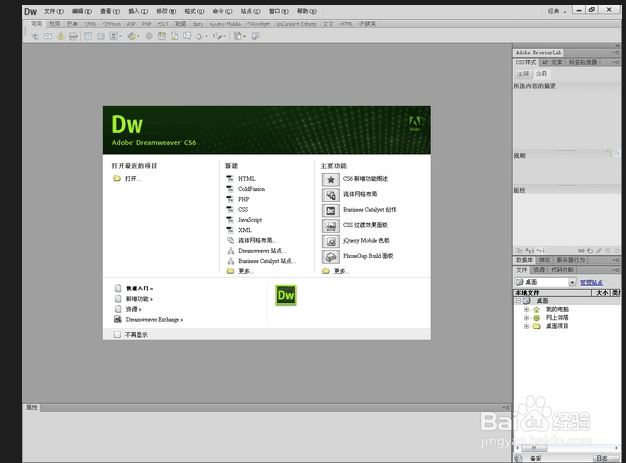Click the green Dw logo thumbnail
The height and width of the screenshot is (463, 626).
point(286,295)
